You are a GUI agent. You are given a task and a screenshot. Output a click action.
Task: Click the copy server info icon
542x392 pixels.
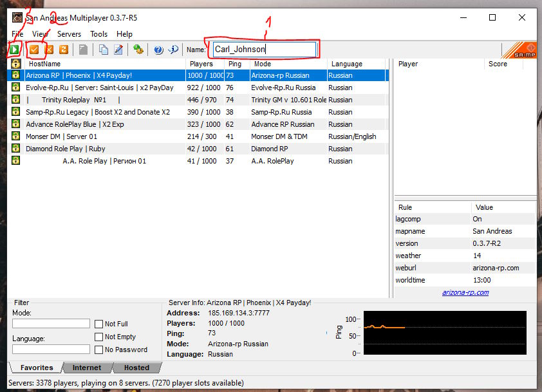[x=104, y=50]
